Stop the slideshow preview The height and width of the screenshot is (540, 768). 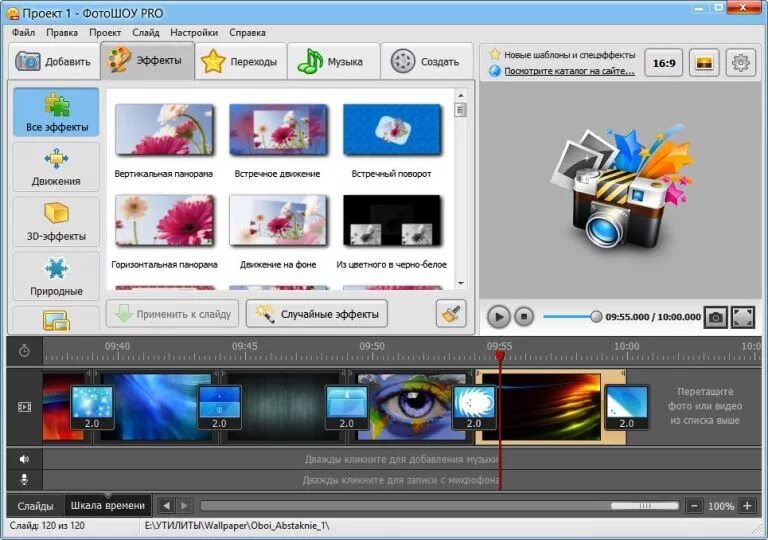click(x=524, y=317)
